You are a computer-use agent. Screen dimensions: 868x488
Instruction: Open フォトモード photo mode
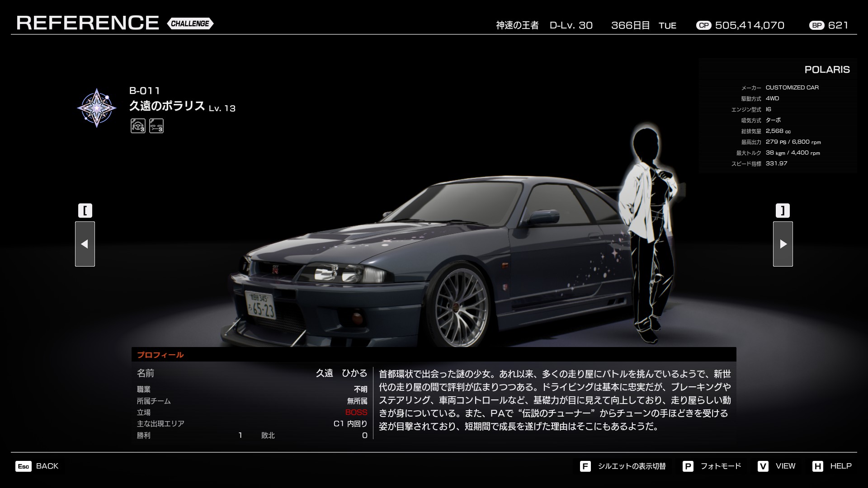click(721, 466)
